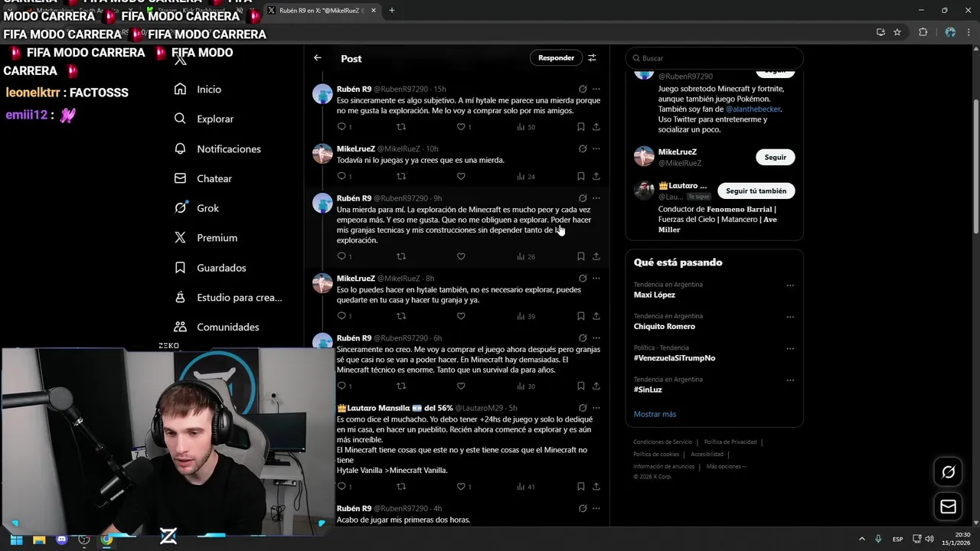Open the browser extensions puzzle icon

[x=923, y=32]
